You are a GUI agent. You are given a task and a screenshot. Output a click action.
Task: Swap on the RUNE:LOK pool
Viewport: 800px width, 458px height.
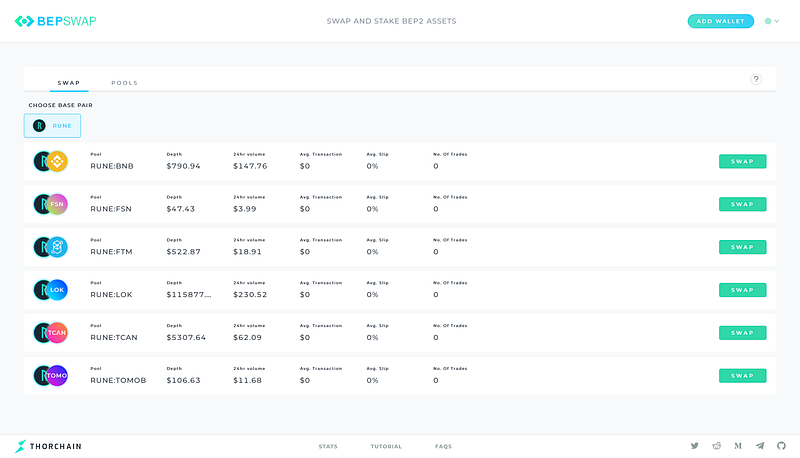[742, 290]
